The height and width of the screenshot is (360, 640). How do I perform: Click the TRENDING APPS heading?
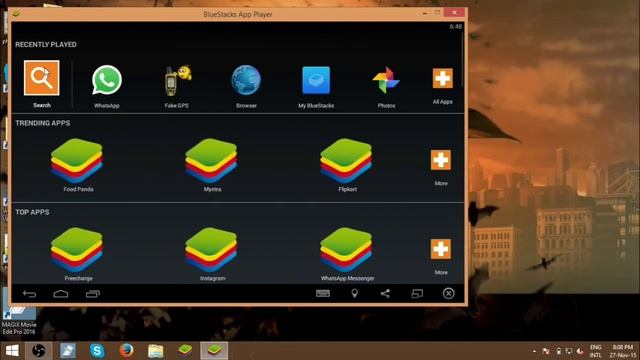tap(42, 123)
